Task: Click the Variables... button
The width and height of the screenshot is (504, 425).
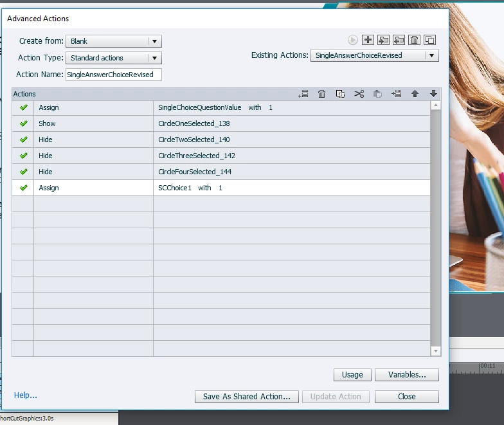Action: (x=406, y=375)
